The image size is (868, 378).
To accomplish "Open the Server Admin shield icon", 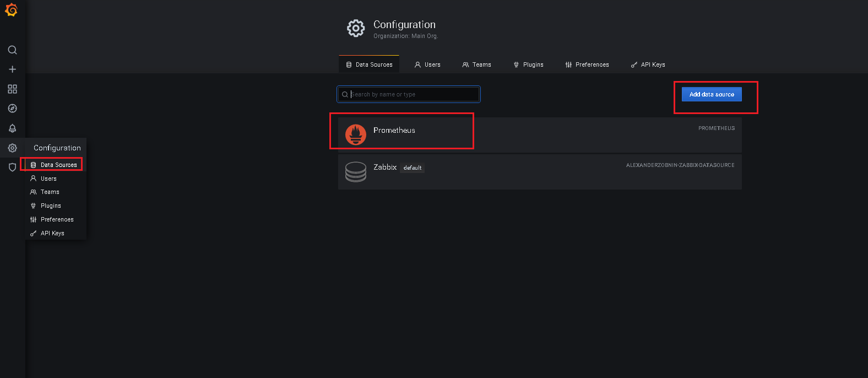I will [x=12, y=168].
